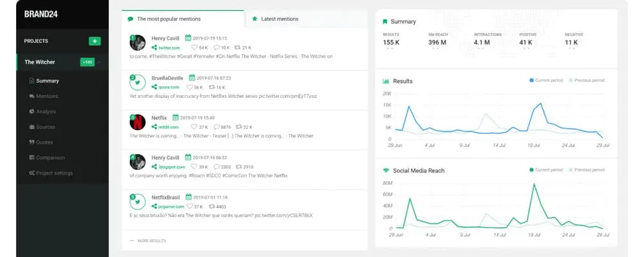Open Analysis in sidebar
The height and width of the screenshot is (257, 644).
coord(46,111)
